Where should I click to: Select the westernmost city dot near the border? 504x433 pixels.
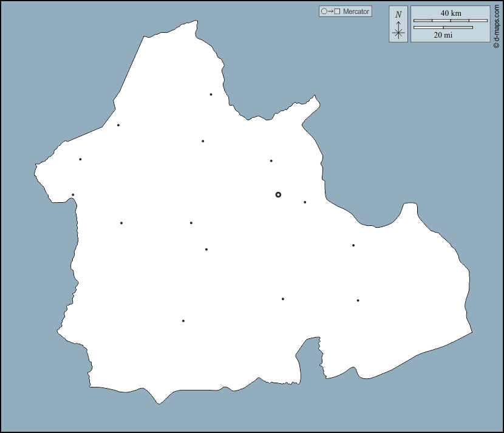(x=73, y=195)
